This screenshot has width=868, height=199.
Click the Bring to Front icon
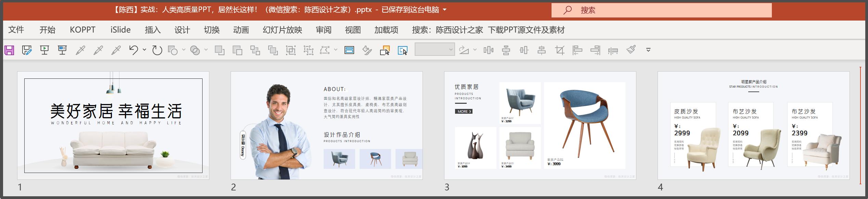click(219, 50)
